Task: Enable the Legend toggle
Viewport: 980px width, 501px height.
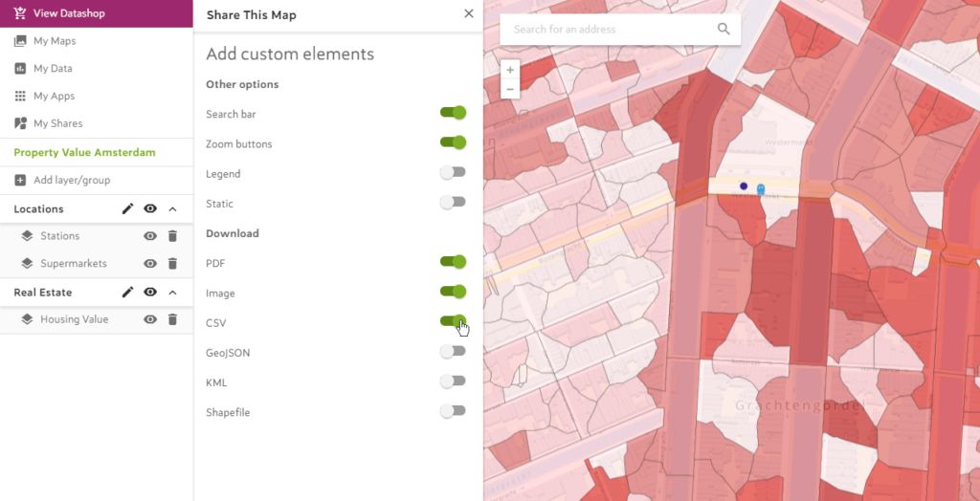Action: click(x=453, y=172)
